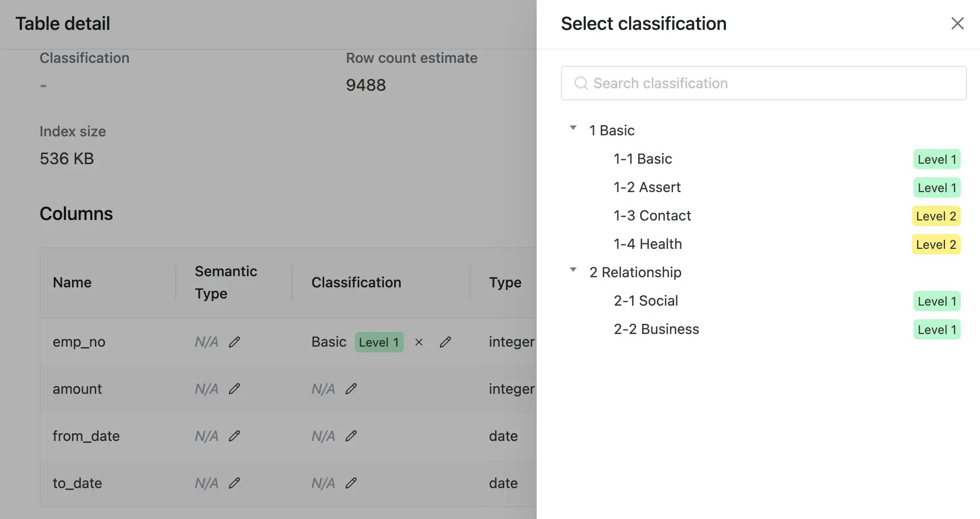The width and height of the screenshot is (980, 519).
Task: Click the Columns section heading
Action: (76, 213)
